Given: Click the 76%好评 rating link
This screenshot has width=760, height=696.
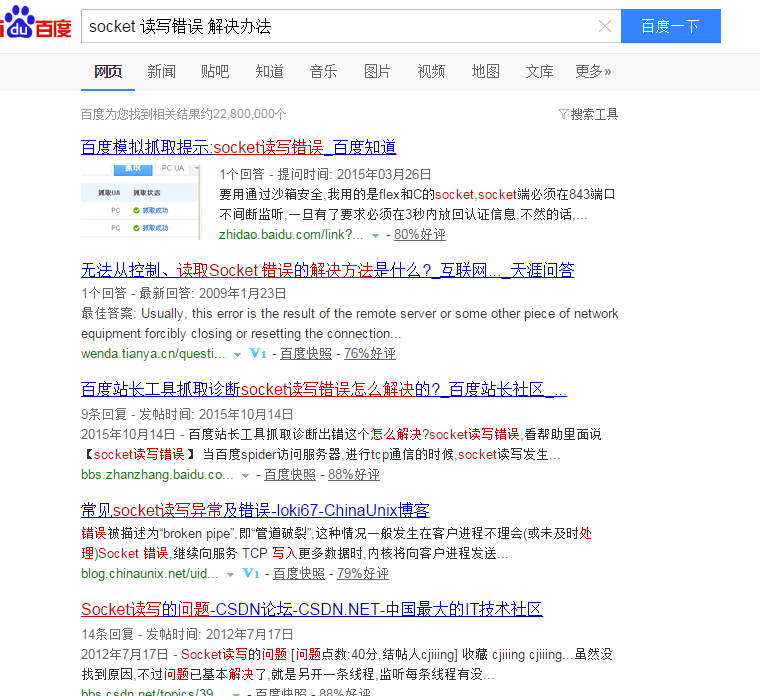Looking at the screenshot, I should point(370,354).
